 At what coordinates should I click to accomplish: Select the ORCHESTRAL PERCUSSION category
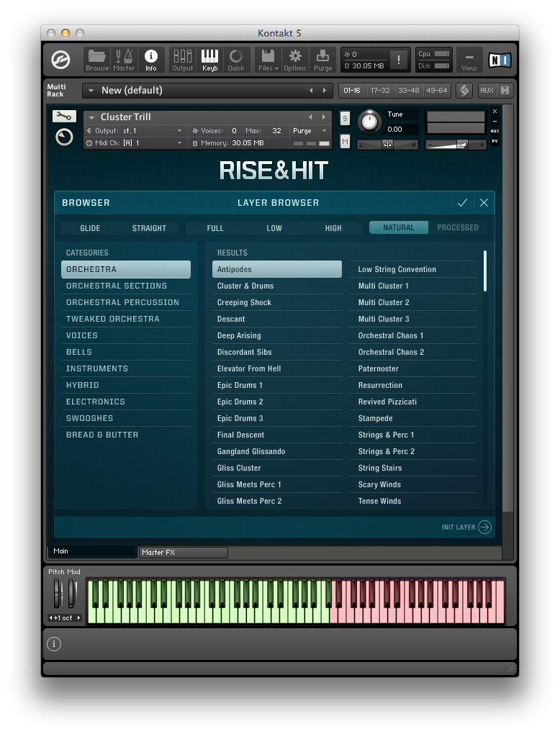click(x=126, y=302)
